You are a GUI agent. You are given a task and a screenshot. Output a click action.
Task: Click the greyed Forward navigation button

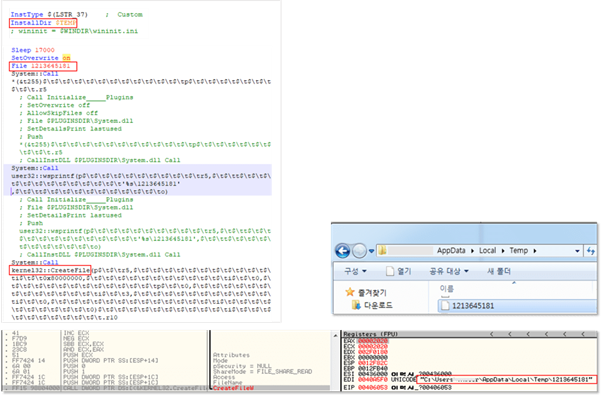[x=359, y=251]
